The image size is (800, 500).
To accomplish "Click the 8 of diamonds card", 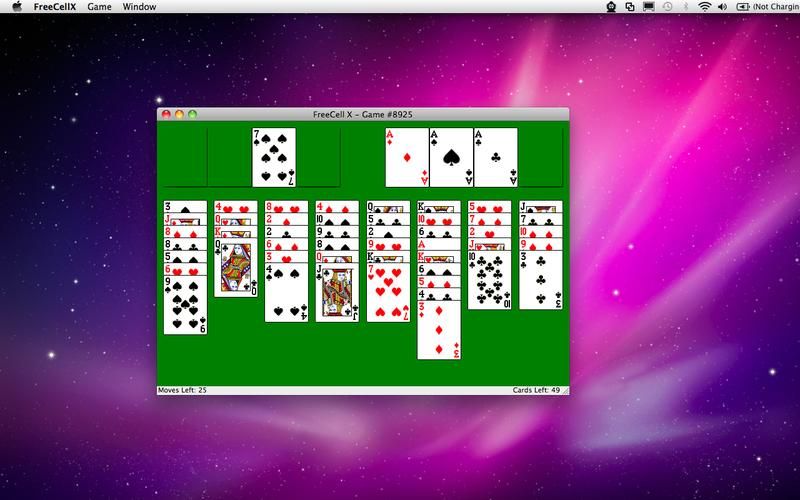I will (185, 232).
